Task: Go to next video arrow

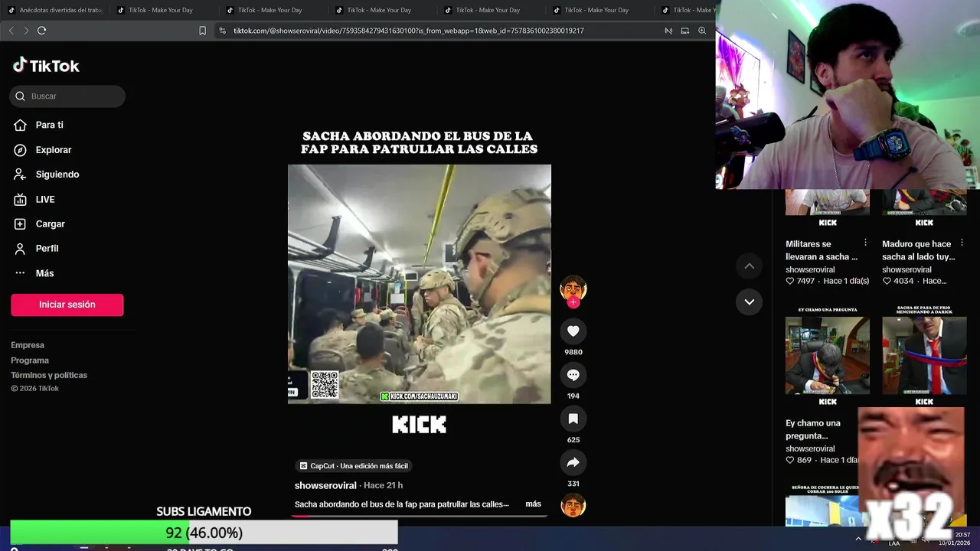Action: coord(750,302)
